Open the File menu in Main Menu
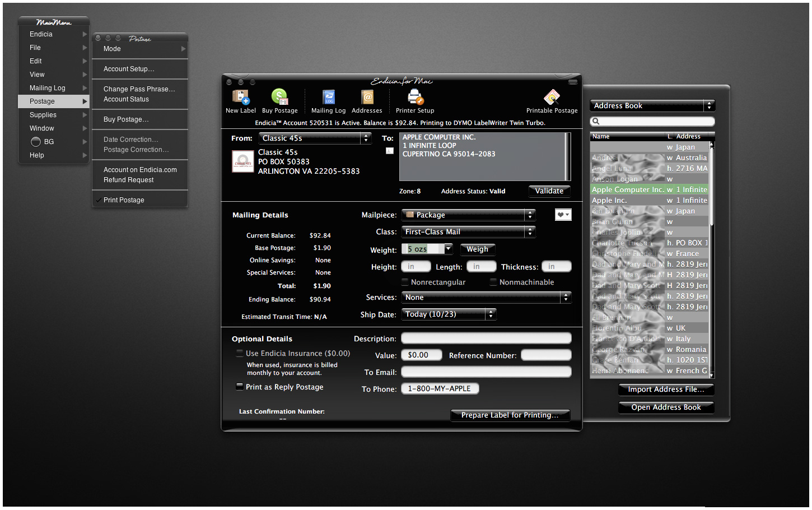The image size is (812, 510). (53, 48)
